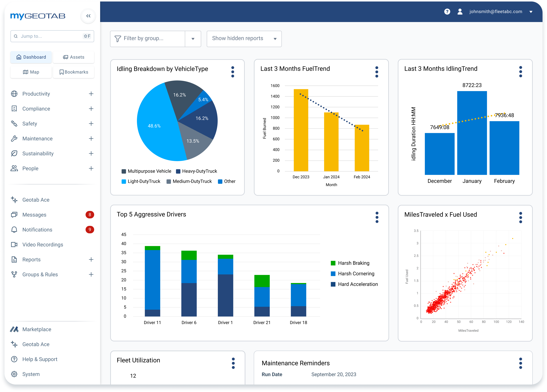Open Messages from the sidebar

34,214
